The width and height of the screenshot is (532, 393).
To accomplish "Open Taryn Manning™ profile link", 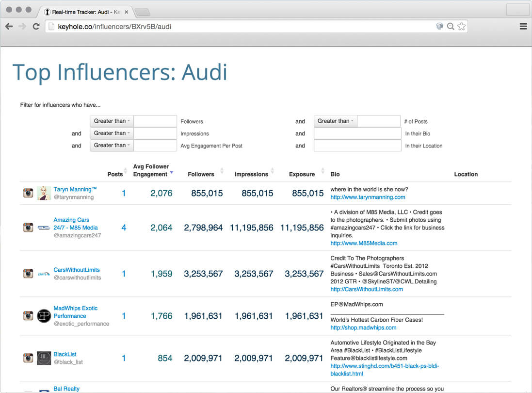I will [75, 189].
